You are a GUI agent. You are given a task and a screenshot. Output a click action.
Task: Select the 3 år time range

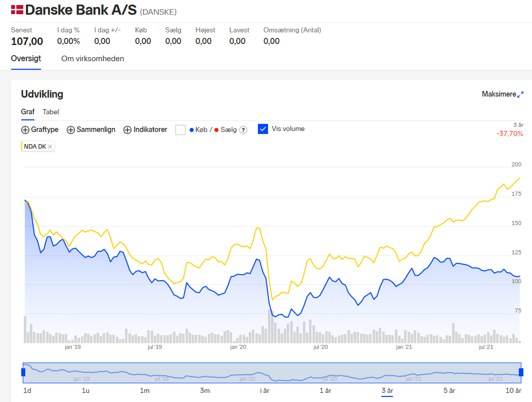(387, 390)
